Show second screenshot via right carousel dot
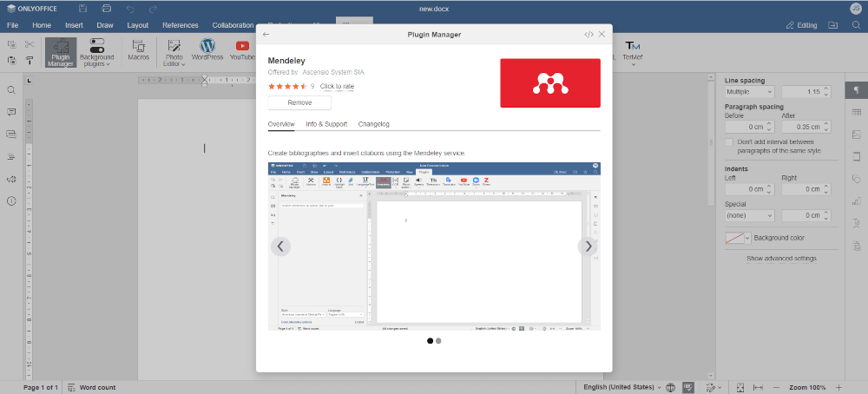The width and height of the screenshot is (868, 394). pyautogui.click(x=438, y=341)
